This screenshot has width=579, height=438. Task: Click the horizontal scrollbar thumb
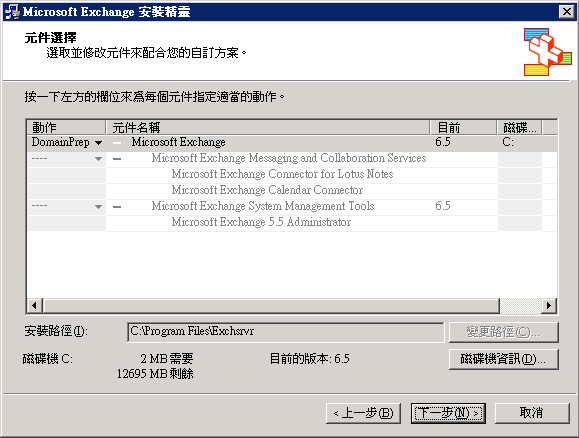[x=271, y=305]
